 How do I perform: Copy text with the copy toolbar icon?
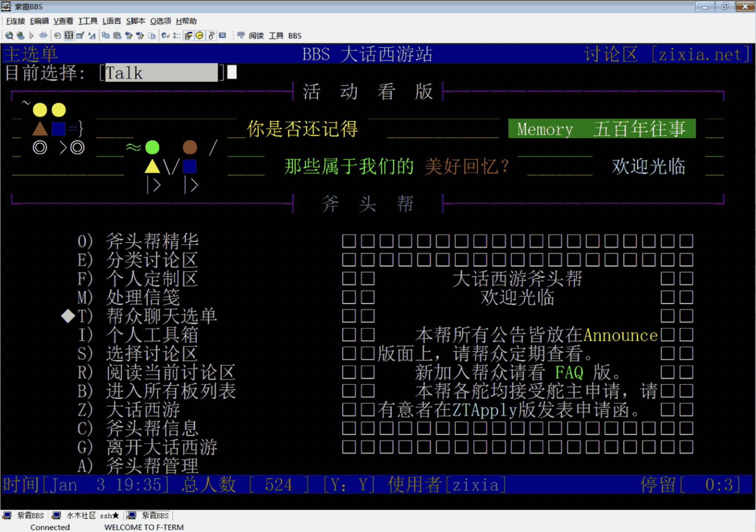pos(106,35)
